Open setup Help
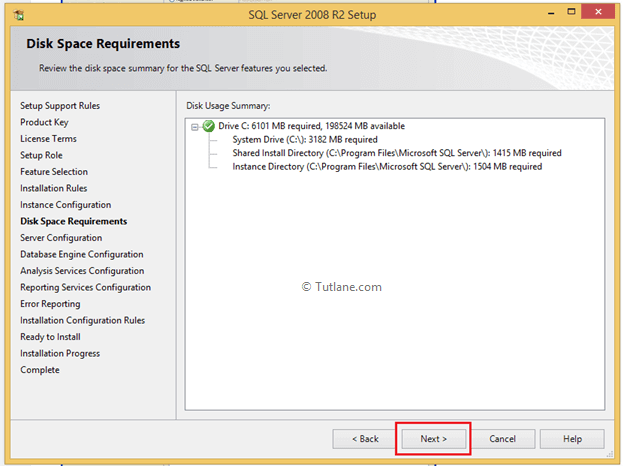The image size is (624, 466). click(x=572, y=439)
